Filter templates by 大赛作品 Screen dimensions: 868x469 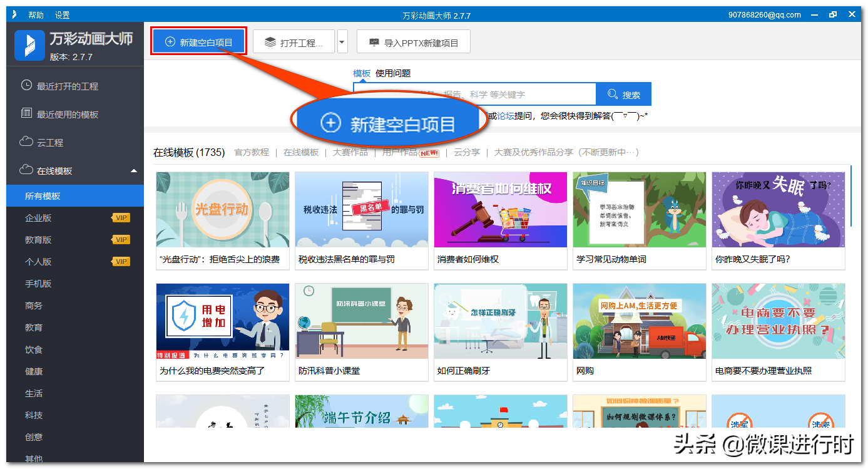click(x=350, y=152)
